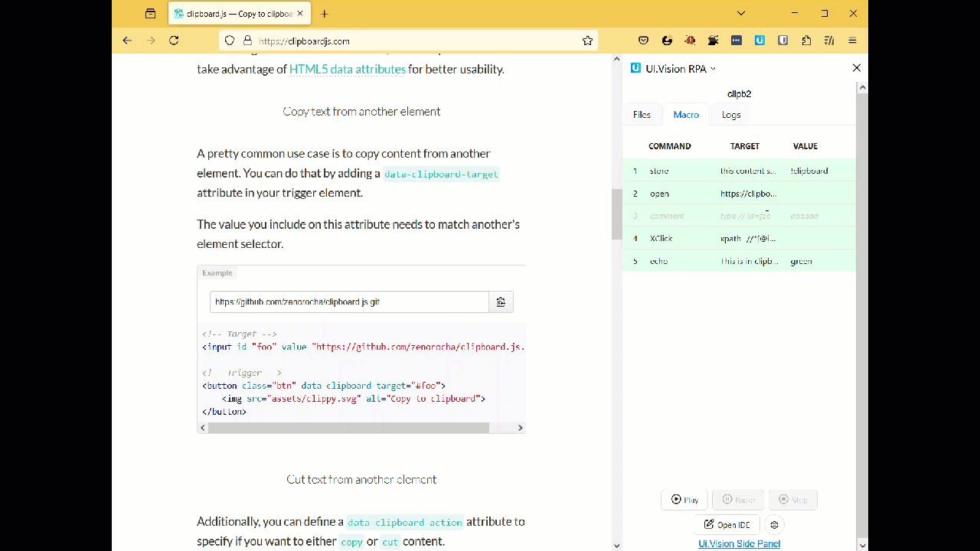Click the side panel scrollbar up arrow
This screenshot has width=980, height=551.
coord(862,88)
